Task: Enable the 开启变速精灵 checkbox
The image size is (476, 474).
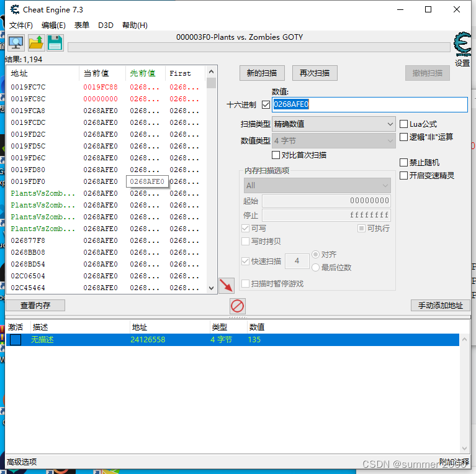Action: click(x=403, y=176)
